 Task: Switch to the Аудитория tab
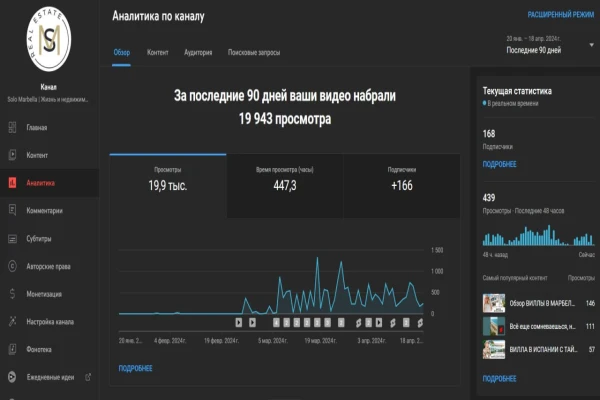point(198,52)
